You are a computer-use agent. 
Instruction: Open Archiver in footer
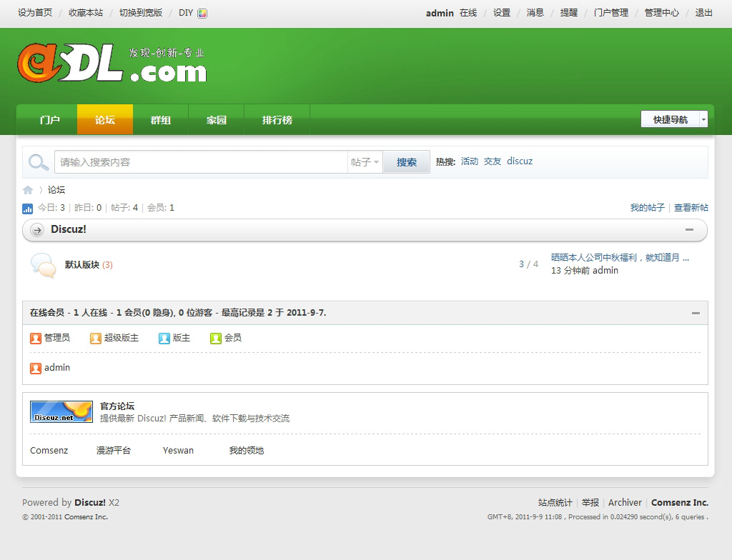(625, 503)
